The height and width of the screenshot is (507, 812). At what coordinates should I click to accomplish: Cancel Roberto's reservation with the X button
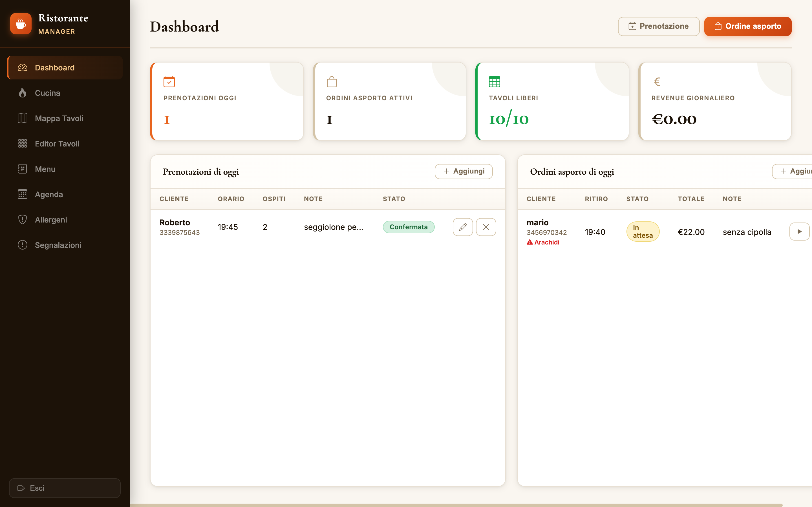(x=486, y=227)
